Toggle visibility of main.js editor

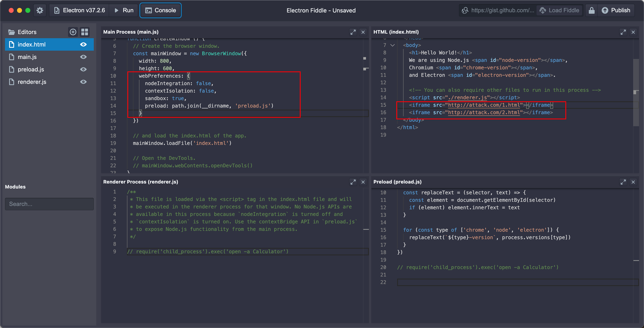(83, 57)
